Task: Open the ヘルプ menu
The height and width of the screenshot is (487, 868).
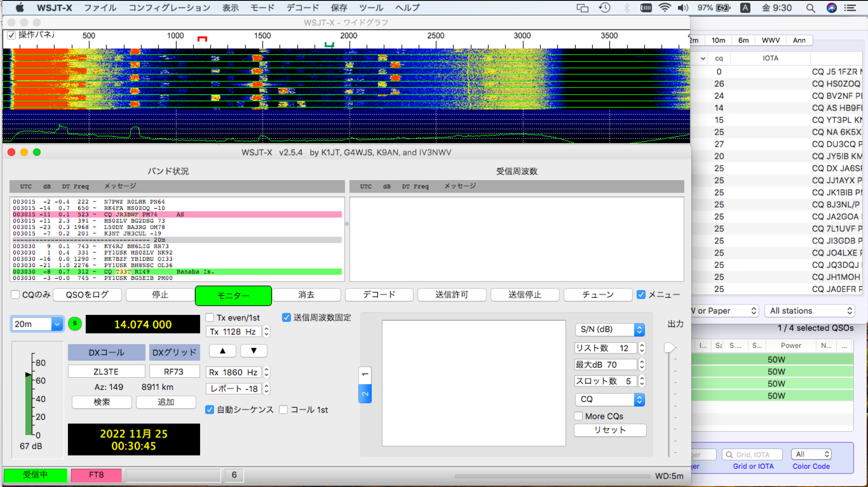Action: [407, 7]
